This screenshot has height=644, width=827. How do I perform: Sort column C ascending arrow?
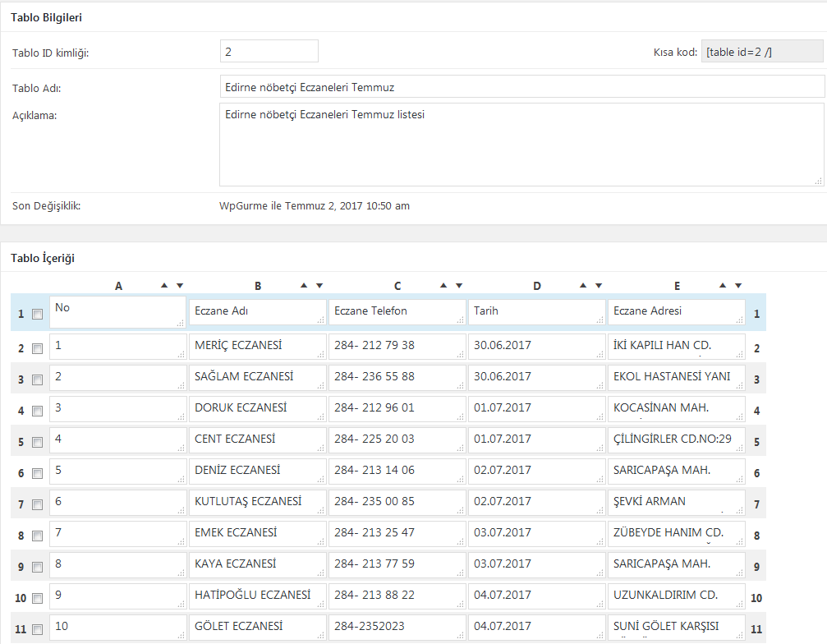(443, 285)
